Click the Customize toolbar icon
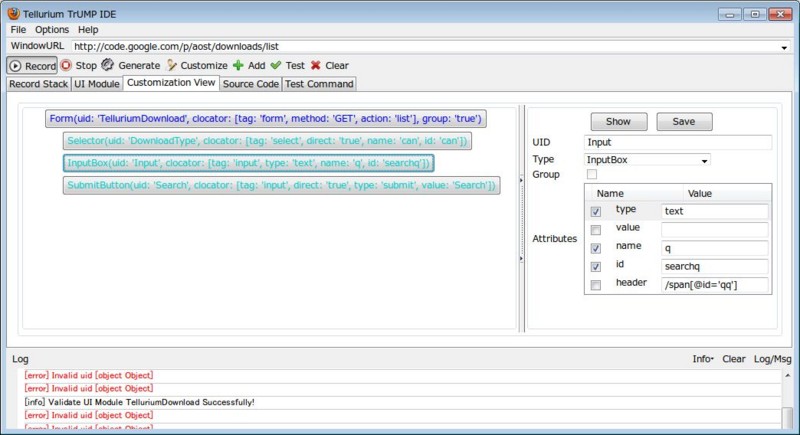This screenshot has width=800, height=435. (x=171, y=65)
